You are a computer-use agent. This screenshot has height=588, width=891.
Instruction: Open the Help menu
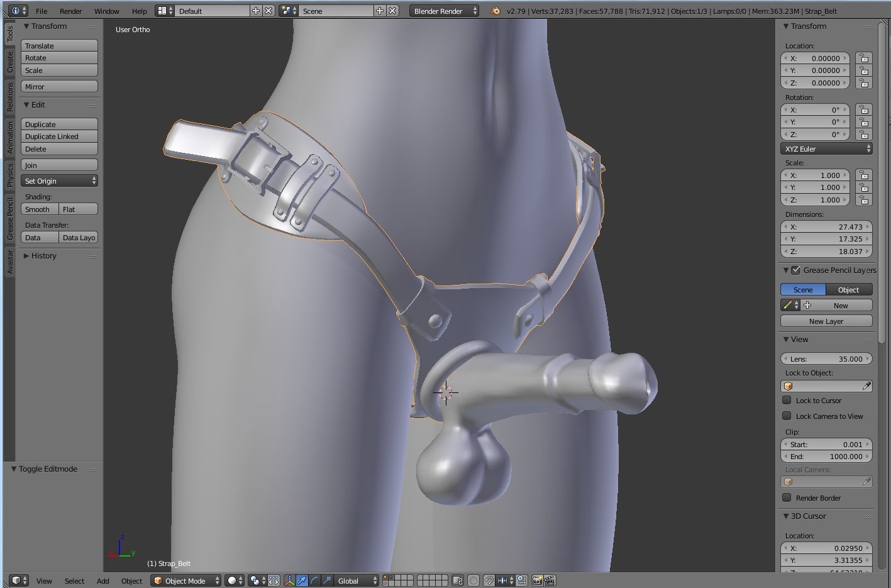139,11
